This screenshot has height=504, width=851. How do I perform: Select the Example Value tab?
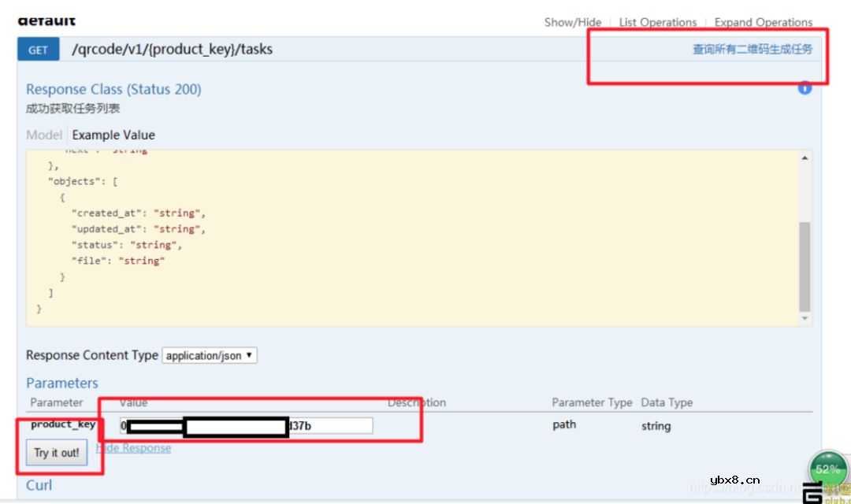(113, 135)
